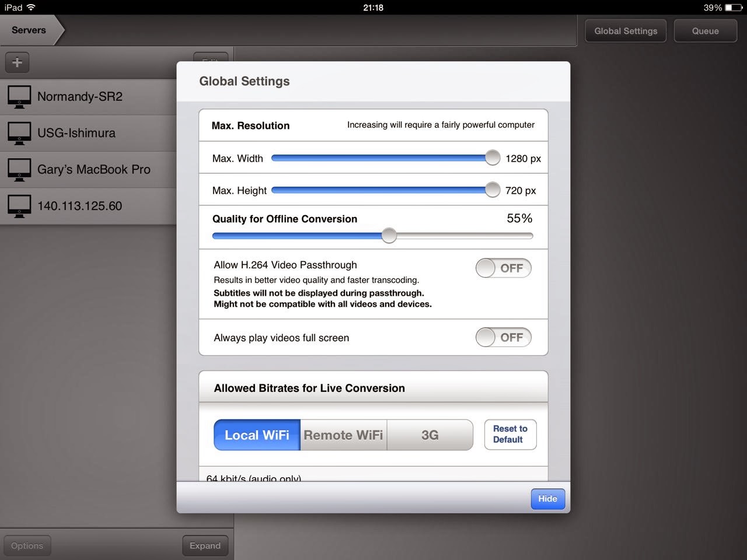
Task: Tap the WiFi status icon
Action: (31, 8)
